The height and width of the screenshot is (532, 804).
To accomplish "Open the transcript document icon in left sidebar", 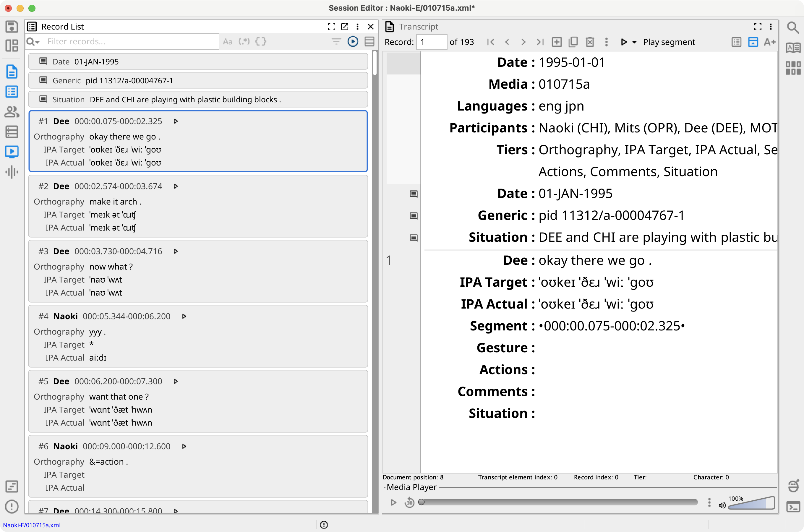I will (12, 71).
